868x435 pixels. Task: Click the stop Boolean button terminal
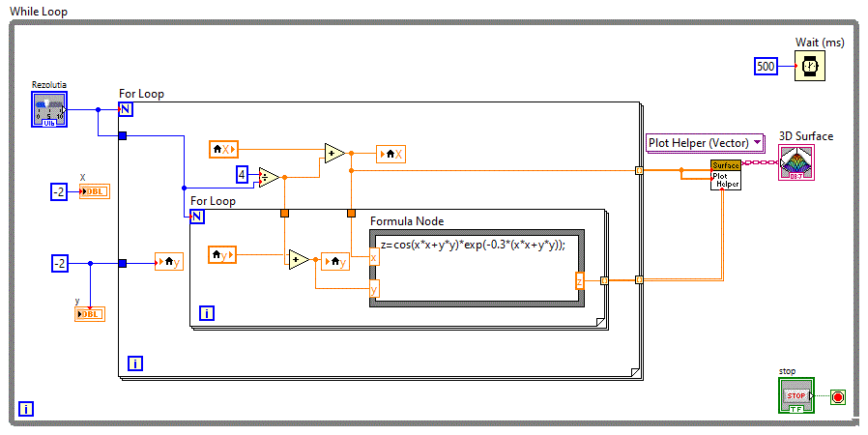tap(796, 396)
